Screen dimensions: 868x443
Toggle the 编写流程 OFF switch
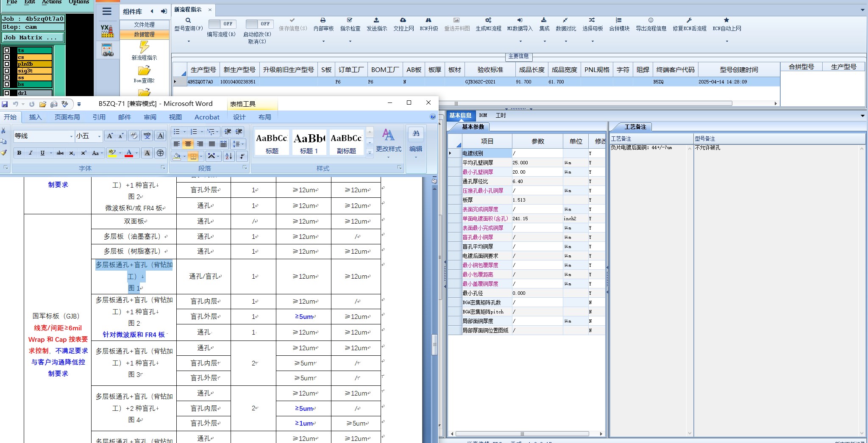click(222, 24)
